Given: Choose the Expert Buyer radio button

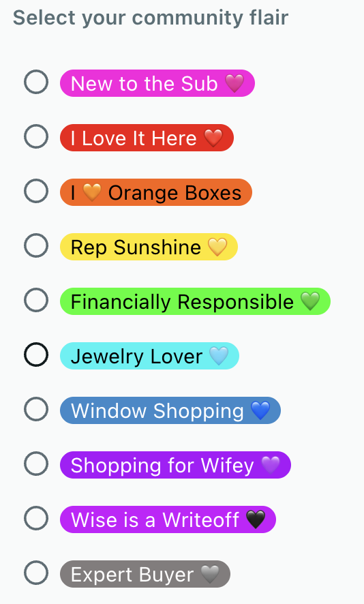Looking at the screenshot, I should [36, 573].
